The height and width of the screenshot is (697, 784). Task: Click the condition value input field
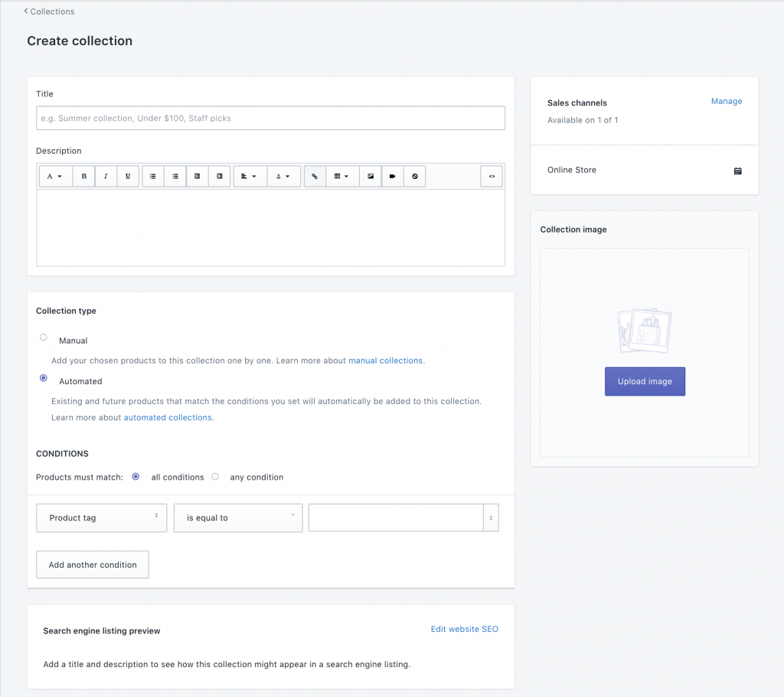point(396,518)
